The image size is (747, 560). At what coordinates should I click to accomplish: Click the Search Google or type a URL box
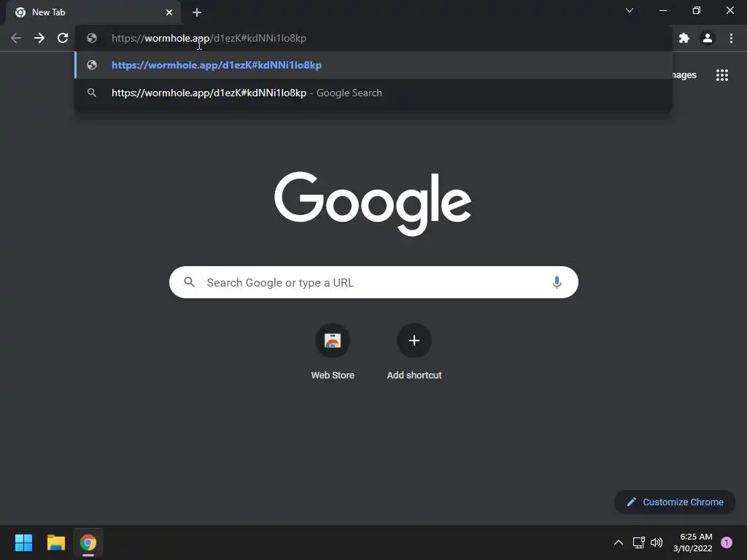pyautogui.click(x=373, y=282)
